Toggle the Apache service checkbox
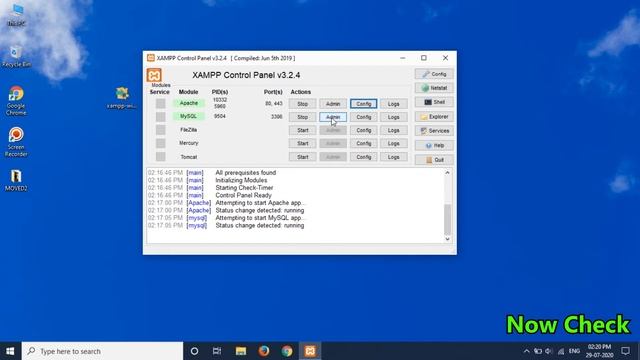The width and height of the screenshot is (640, 360). pyautogui.click(x=160, y=104)
